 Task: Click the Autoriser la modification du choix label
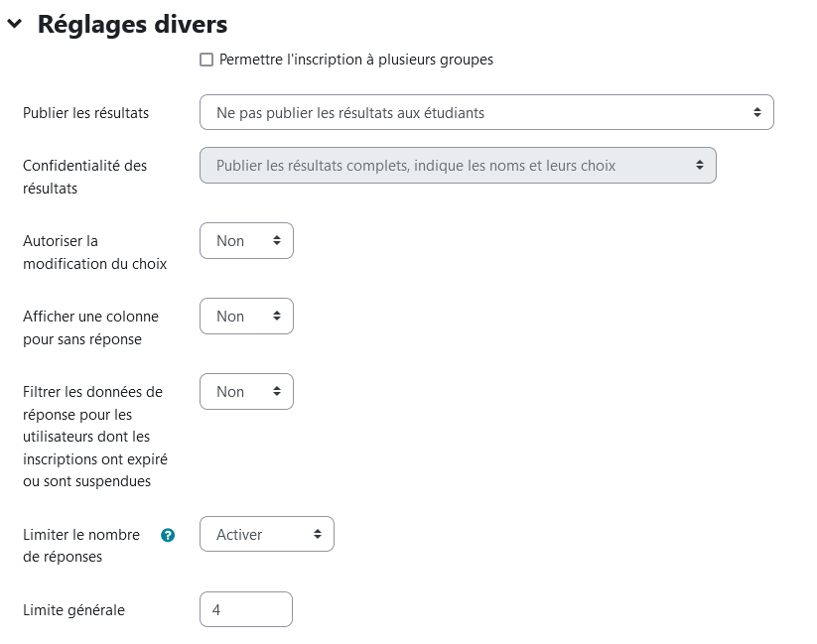point(94,252)
